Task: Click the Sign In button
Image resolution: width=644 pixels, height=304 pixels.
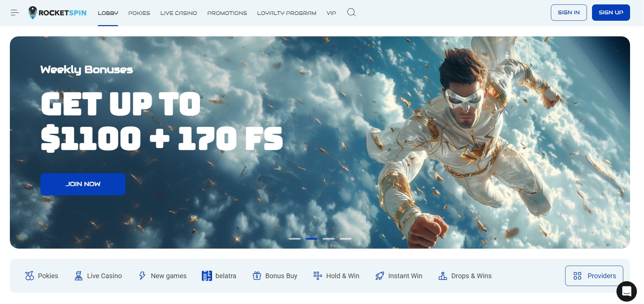Action: [569, 13]
